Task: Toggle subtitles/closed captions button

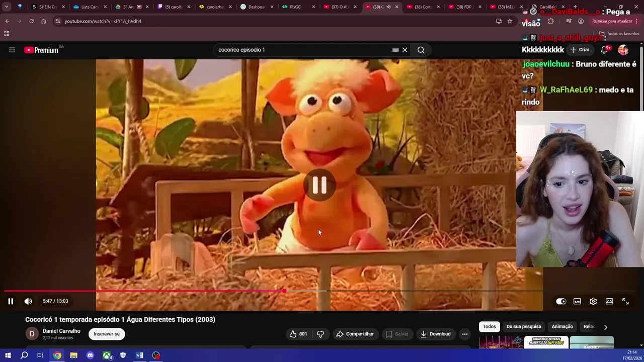Action: coord(577,301)
